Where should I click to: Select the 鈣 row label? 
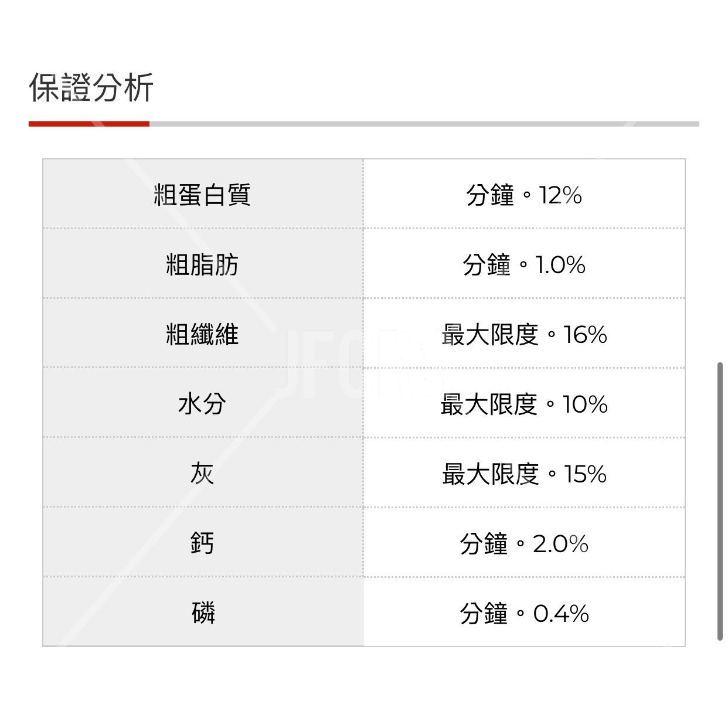tap(202, 543)
